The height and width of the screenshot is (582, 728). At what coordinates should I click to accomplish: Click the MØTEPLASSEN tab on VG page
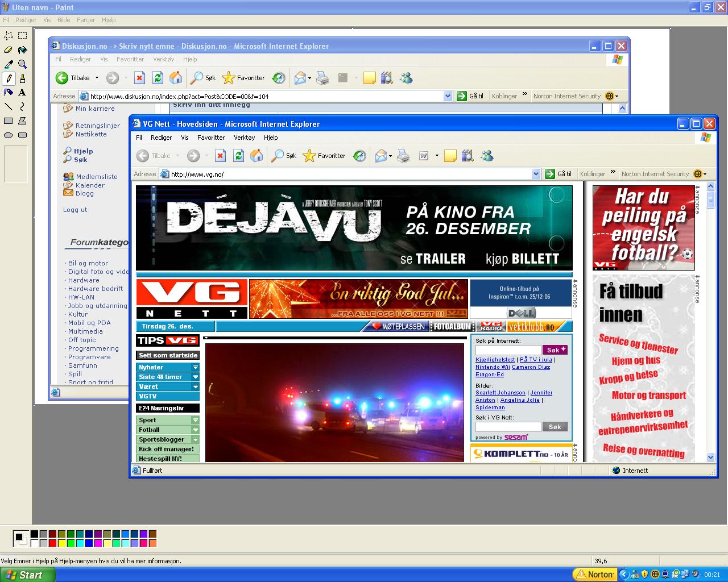coord(398,326)
